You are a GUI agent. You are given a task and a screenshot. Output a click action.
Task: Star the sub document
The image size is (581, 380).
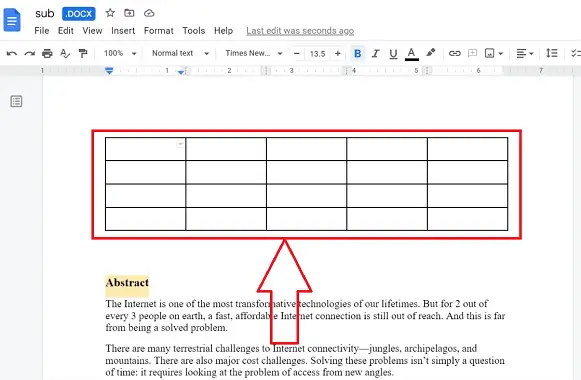tap(110, 13)
